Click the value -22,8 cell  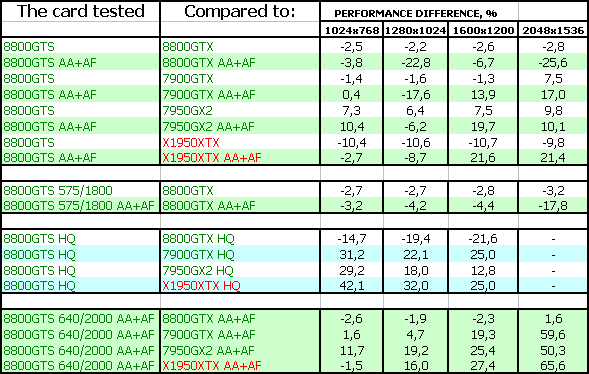coord(415,62)
